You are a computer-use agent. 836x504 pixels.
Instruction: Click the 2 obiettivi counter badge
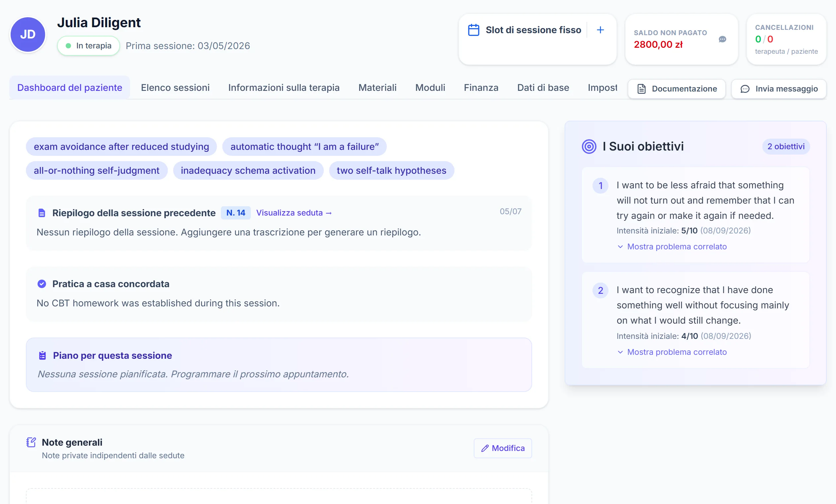(786, 147)
